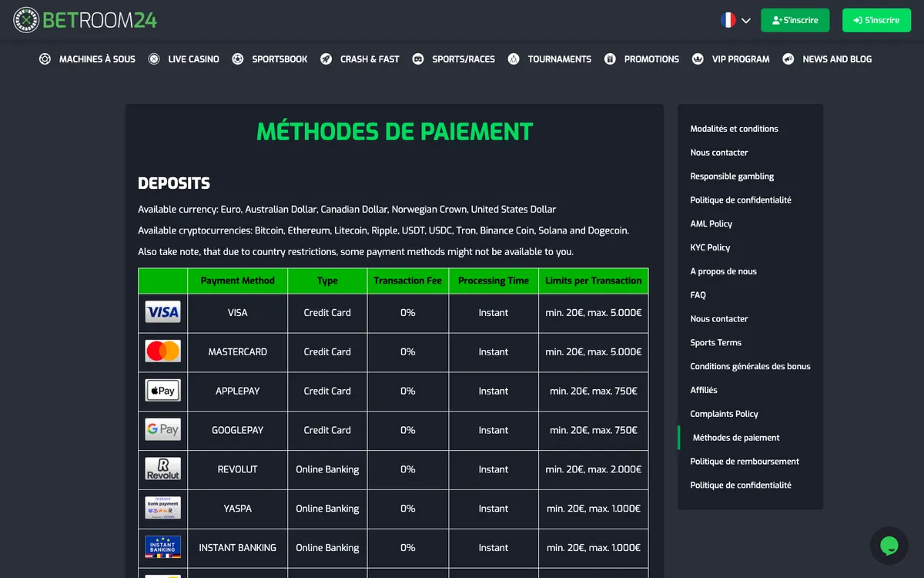
Task: Click the INSTANT BANKING name cell
Action: pos(237,548)
